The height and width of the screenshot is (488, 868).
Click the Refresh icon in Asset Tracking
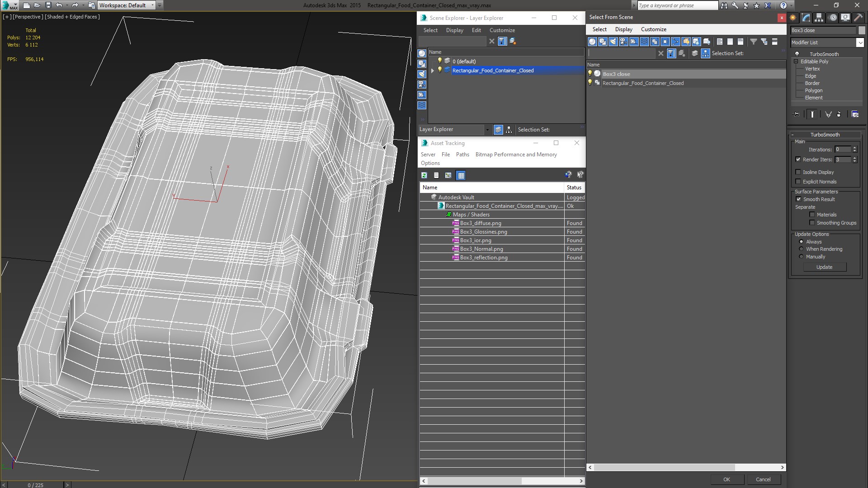pyautogui.click(x=424, y=175)
